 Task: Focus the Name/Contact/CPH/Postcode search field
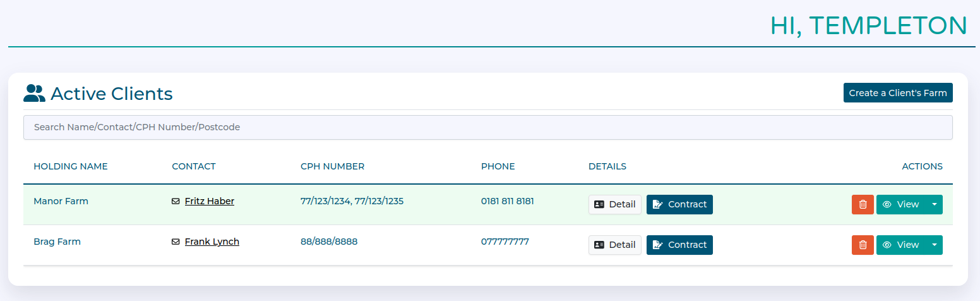[487, 127]
